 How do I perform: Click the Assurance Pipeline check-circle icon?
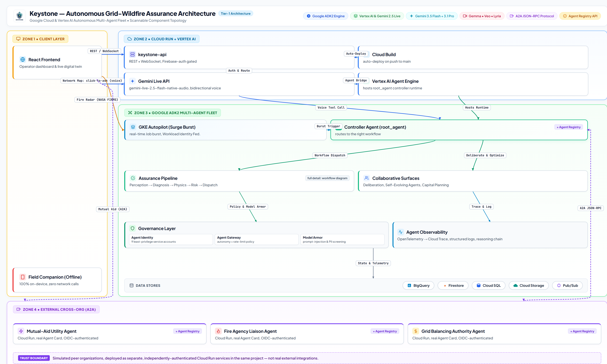click(133, 178)
